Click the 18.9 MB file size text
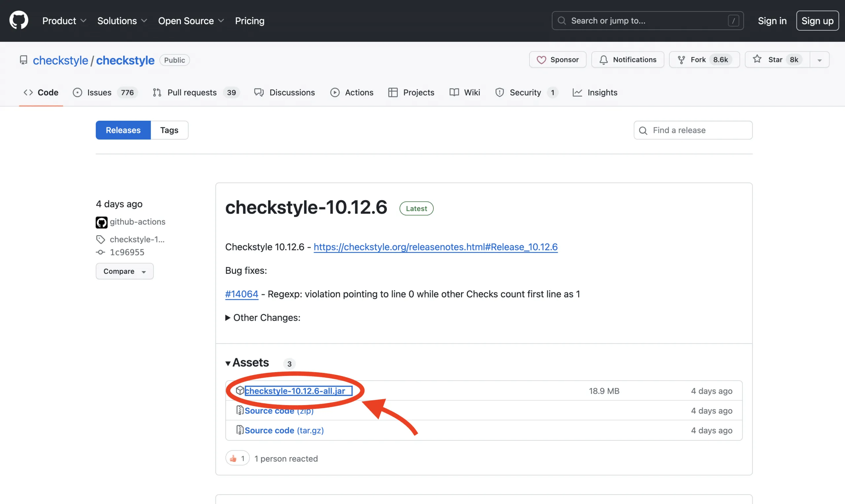Image resolution: width=845 pixels, height=504 pixels. (x=604, y=391)
